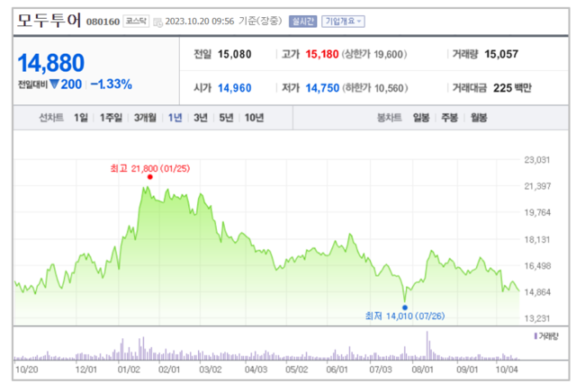Click the 08/01 date axis label

tap(422, 370)
